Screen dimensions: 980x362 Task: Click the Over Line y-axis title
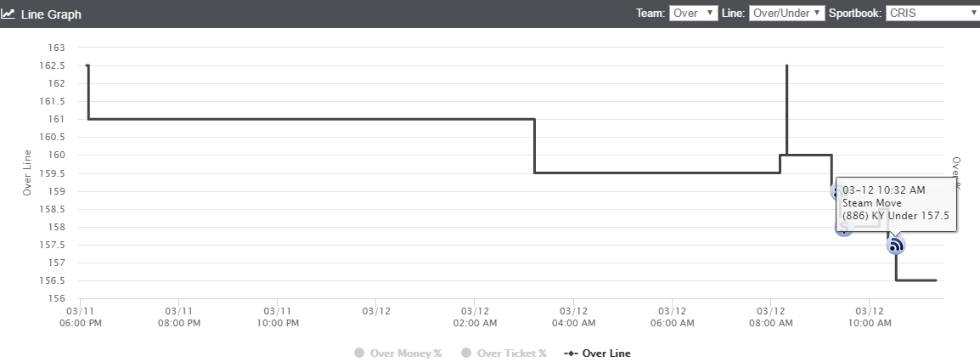(x=27, y=173)
